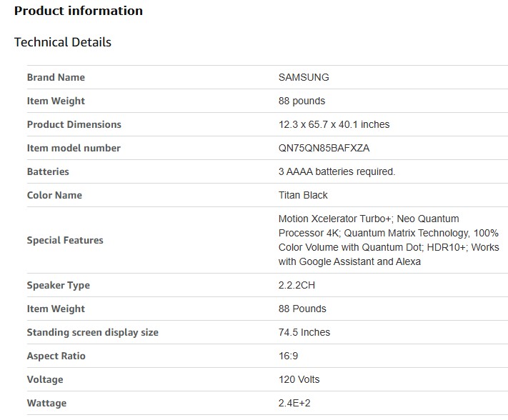This screenshot has height=420, width=508.
Task: Select model number QN75QN85BAFXZA
Action: point(324,148)
